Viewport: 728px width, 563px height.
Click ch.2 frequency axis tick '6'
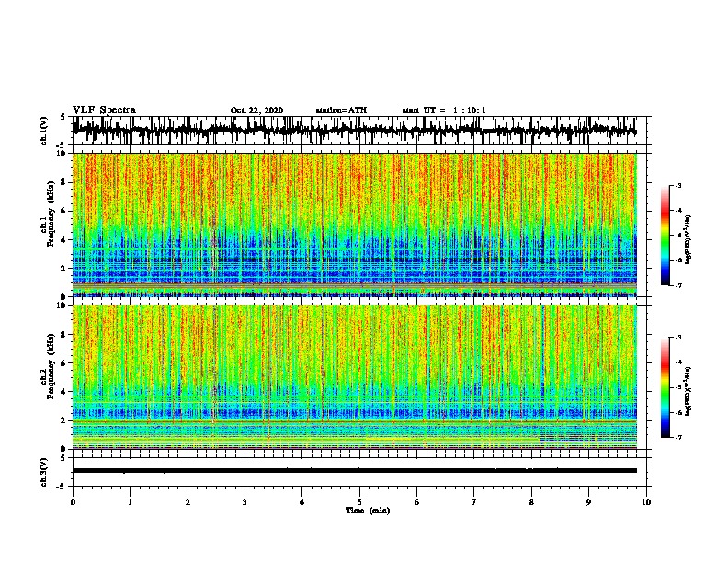63,363
